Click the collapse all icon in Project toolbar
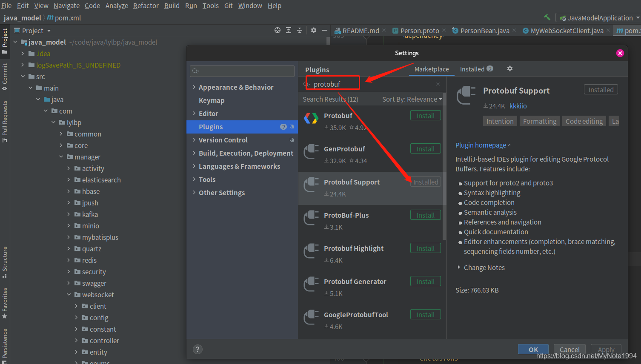The height and width of the screenshot is (364, 641). [x=300, y=30]
